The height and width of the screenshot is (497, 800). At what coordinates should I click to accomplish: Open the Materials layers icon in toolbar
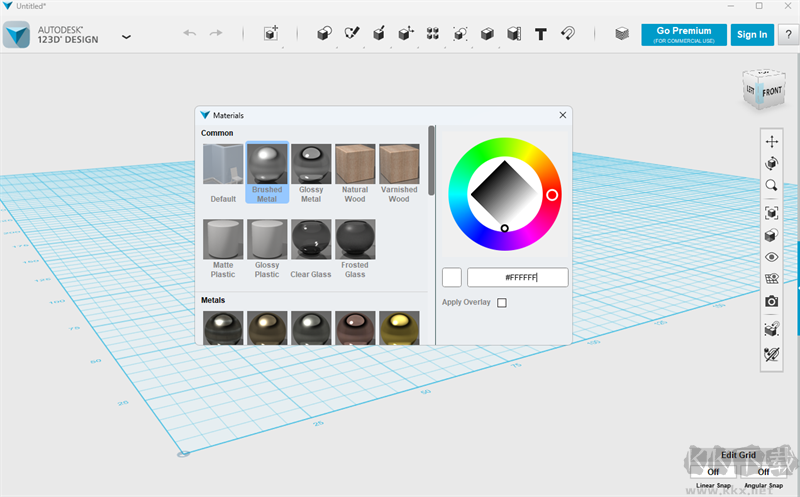(x=622, y=34)
